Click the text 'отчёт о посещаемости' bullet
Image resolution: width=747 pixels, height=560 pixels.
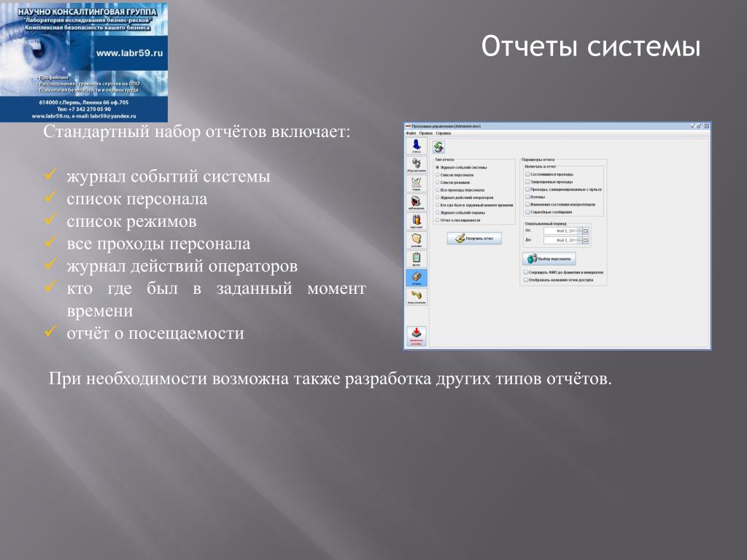coord(155,332)
